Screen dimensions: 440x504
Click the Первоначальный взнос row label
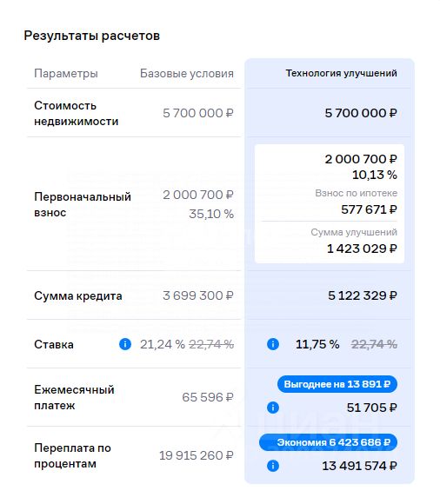83,204
